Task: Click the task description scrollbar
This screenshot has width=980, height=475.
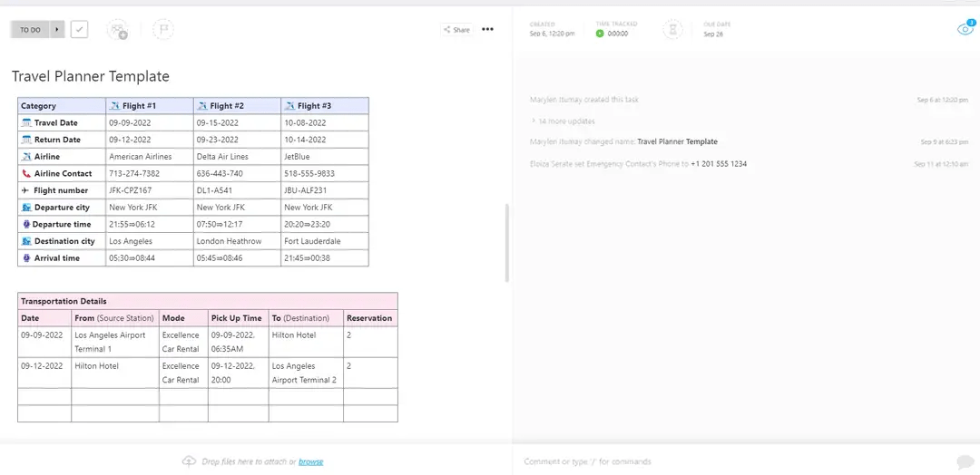Action: (506, 243)
